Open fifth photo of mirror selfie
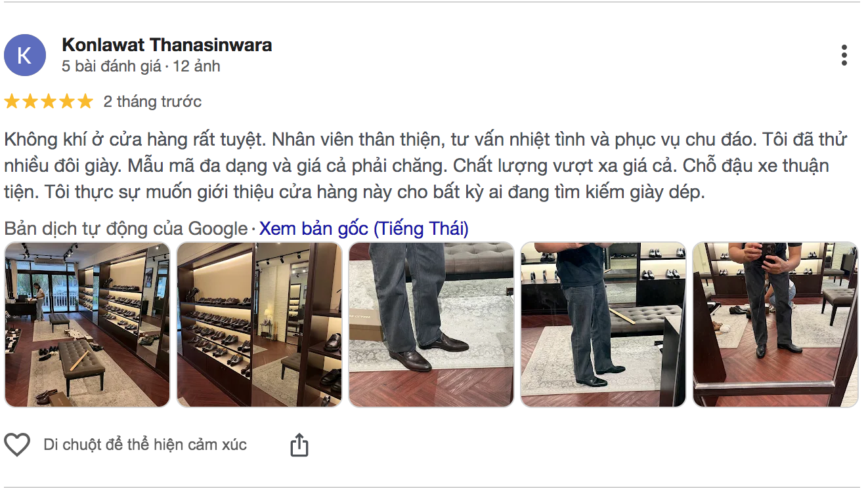The image size is (868, 488). (775, 325)
